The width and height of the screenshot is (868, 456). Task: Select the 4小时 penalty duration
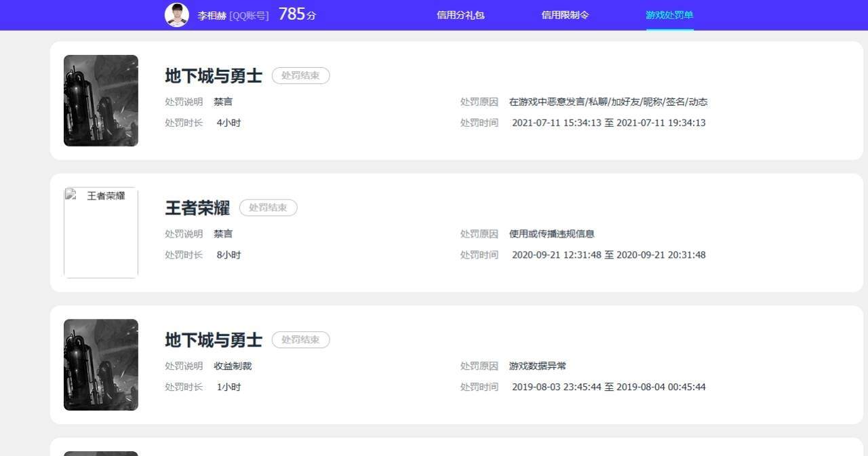[x=229, y=123]
